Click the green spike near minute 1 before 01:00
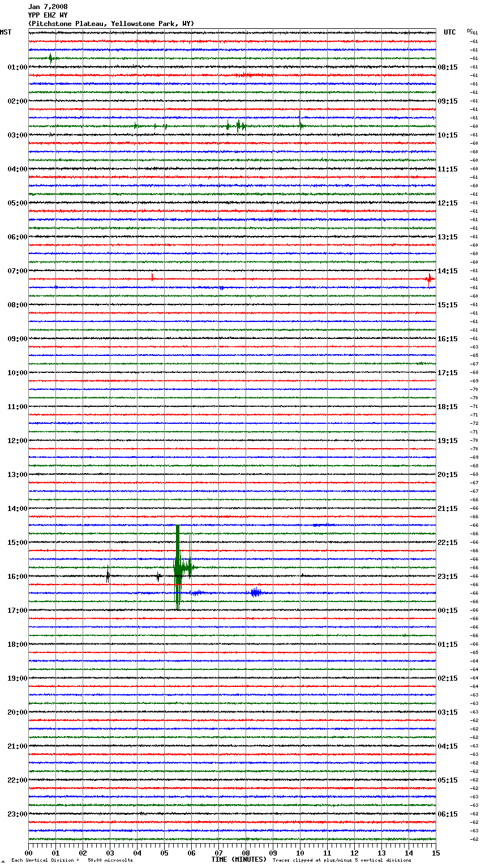Viewport: 481px width, 868px height. (x=50, y=58)
